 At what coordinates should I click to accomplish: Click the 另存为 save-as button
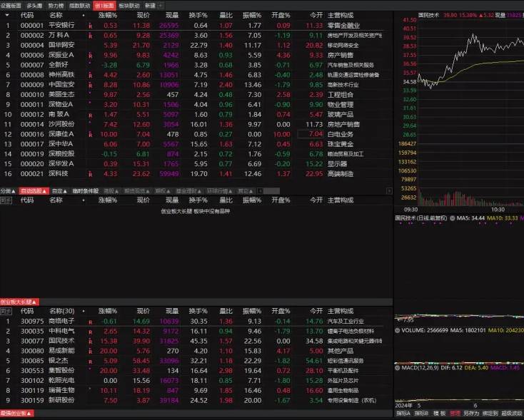click(x=471, y=414)
